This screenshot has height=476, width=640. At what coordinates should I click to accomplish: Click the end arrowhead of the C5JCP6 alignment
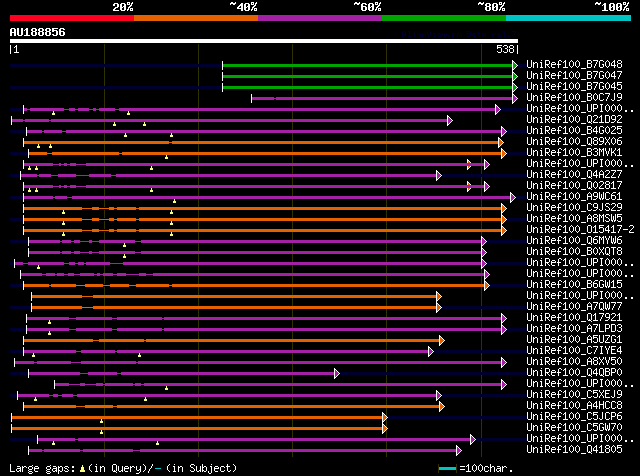385,418
